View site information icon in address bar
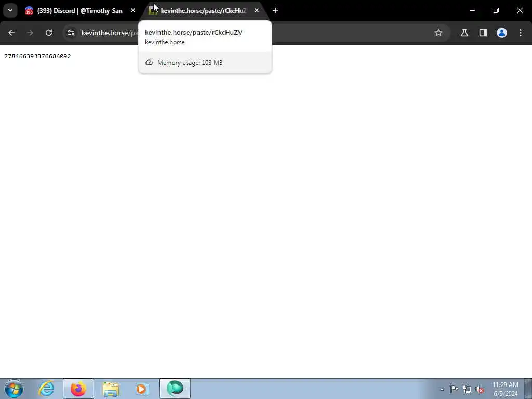The image size is (532, 399). tap(71, 33)
